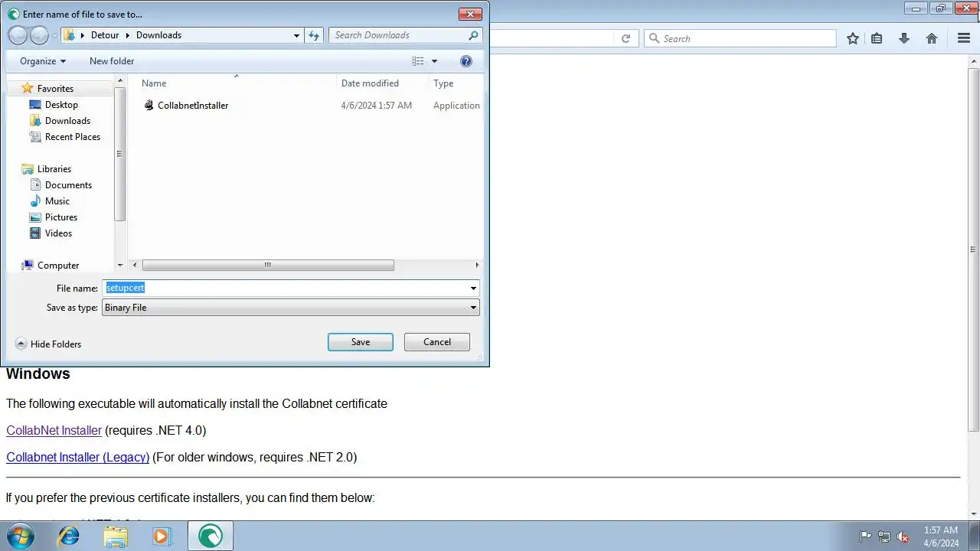Open the Music library
This screenshot has width=980, height=551.
(57, 201)
